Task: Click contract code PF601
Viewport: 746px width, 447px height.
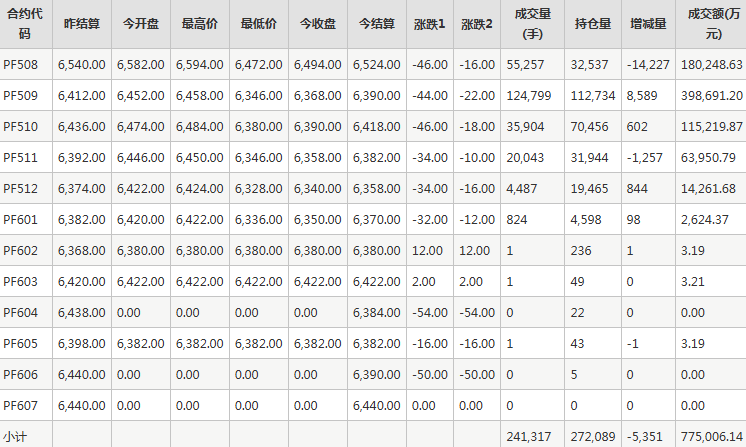Action: pos(20,220)
